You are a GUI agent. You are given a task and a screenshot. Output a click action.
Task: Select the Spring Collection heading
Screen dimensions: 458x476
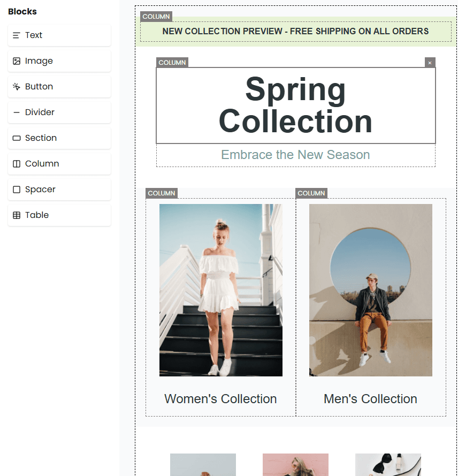(x=295, y=105)
